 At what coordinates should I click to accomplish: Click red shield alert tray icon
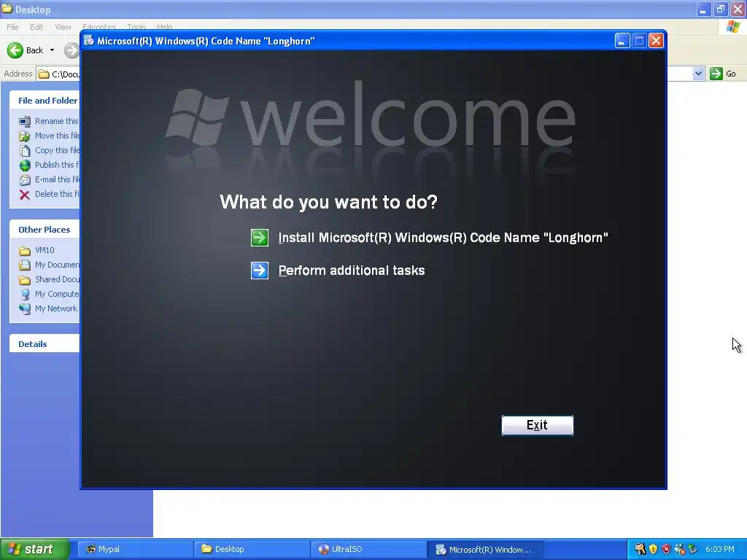point(666,550)
